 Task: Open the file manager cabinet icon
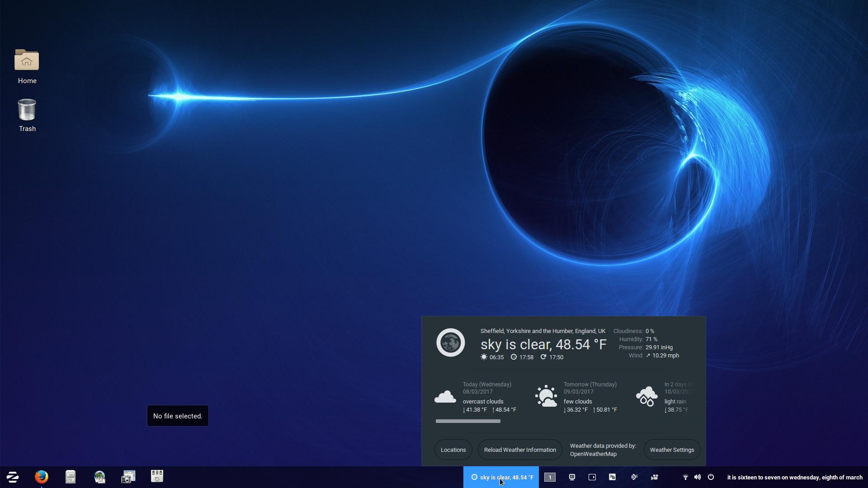pos(71,477)
